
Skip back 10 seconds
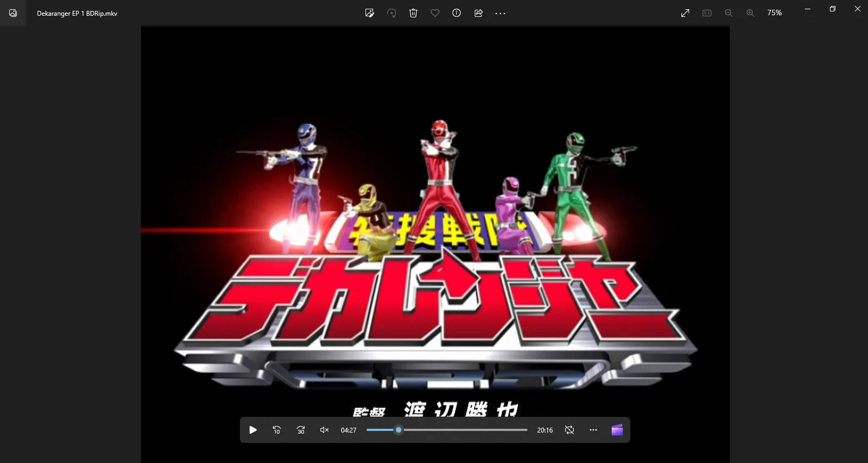277,430
